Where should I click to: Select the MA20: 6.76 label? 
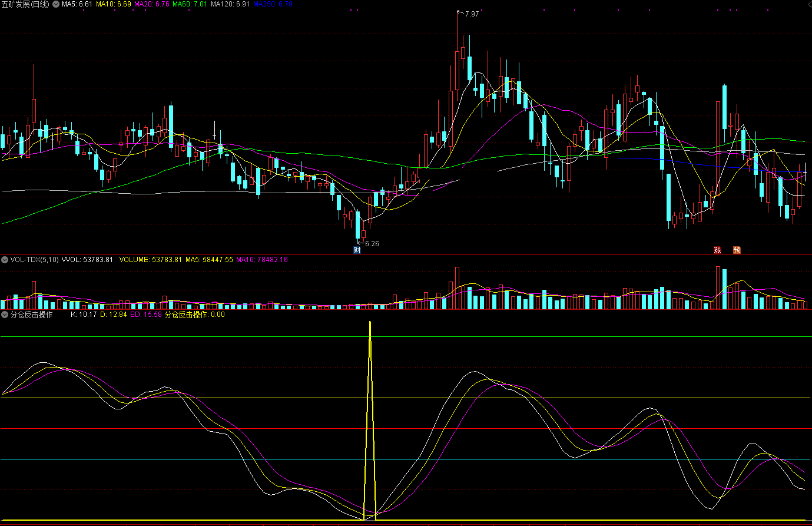152,4
